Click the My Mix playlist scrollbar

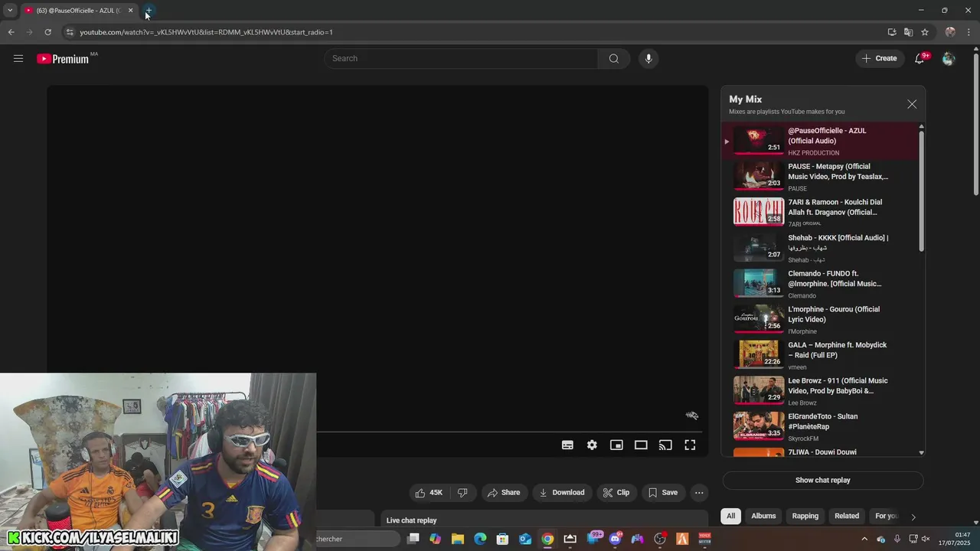tap(921, 191)
